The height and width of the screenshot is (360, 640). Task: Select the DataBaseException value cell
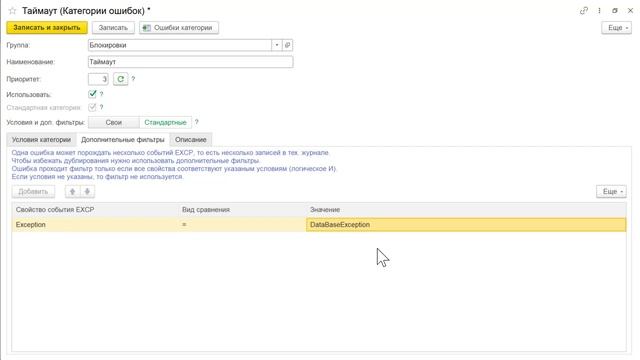(x=466, y=225)
